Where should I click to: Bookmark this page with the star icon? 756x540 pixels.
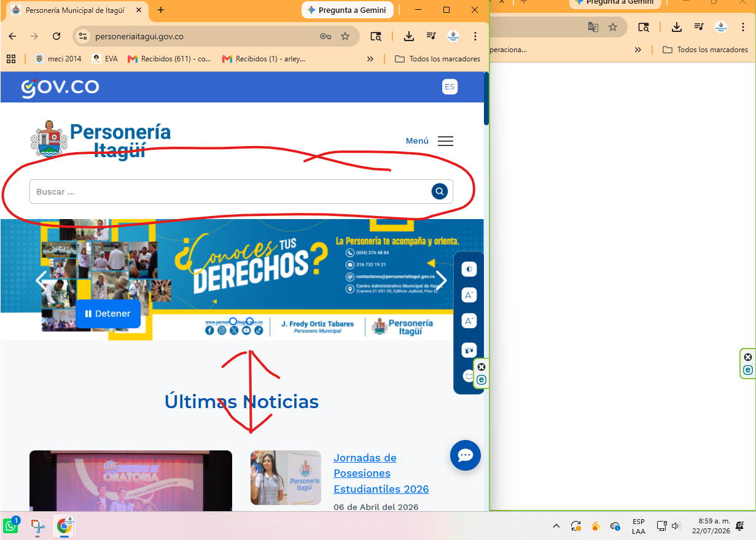(345, 36)
